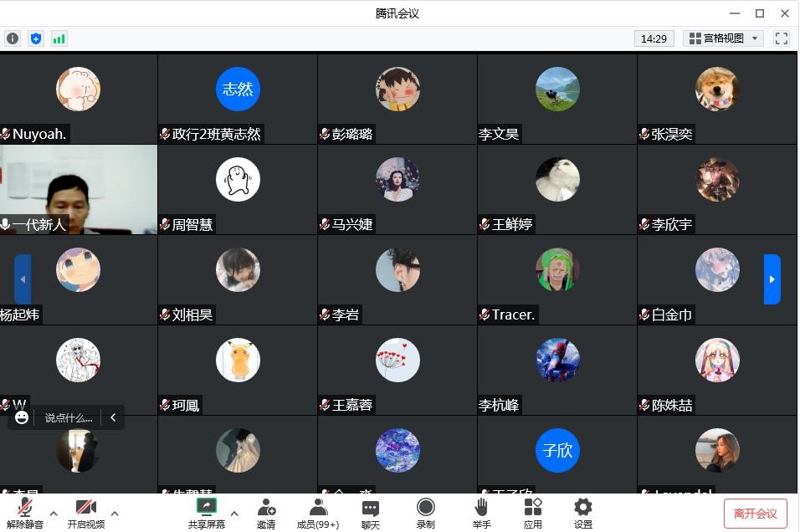800x532 pixels.
Task: Open the Share Screen (共享屏幕) tool
Action: click(x=206, y=514)
